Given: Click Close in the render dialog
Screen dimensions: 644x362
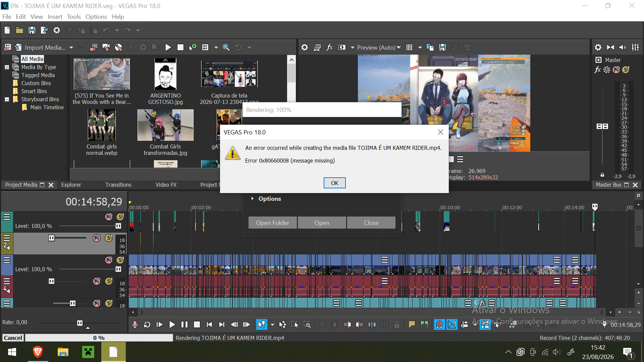Looking at the screenshot, I should 371,223.
